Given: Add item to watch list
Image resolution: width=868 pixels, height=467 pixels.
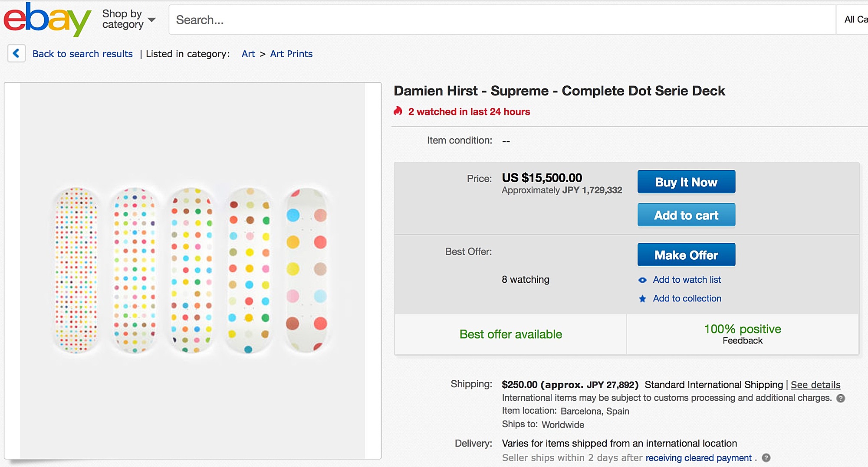Looking at the screenshot, I should tap(687, 280).
